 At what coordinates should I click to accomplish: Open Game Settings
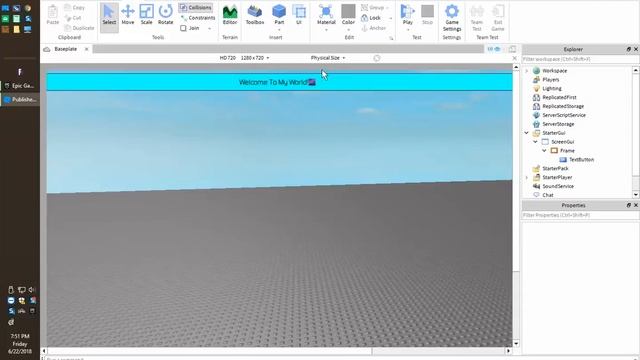click(x=452, y=18)
